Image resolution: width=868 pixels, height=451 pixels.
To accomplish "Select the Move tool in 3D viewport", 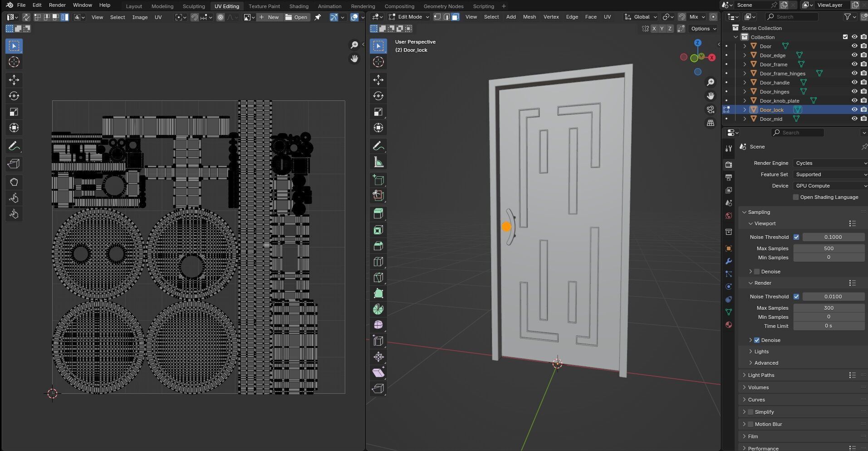I will [x=378, y=80].
